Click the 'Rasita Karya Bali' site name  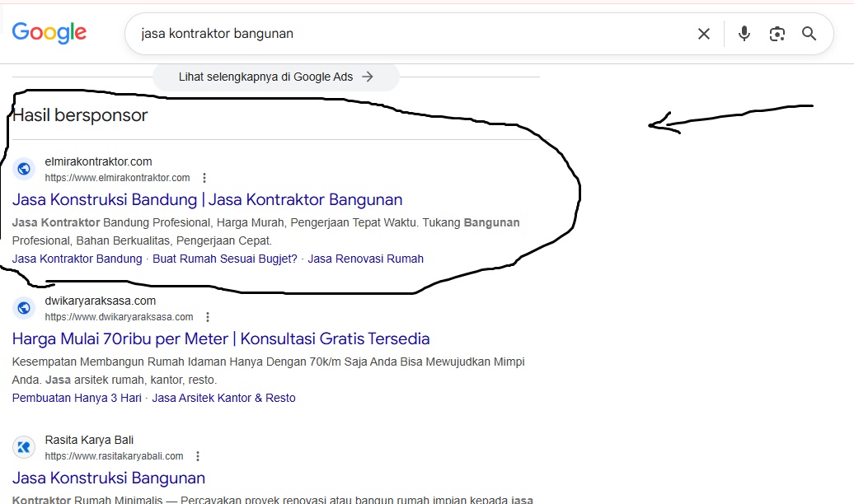point(89,441)
